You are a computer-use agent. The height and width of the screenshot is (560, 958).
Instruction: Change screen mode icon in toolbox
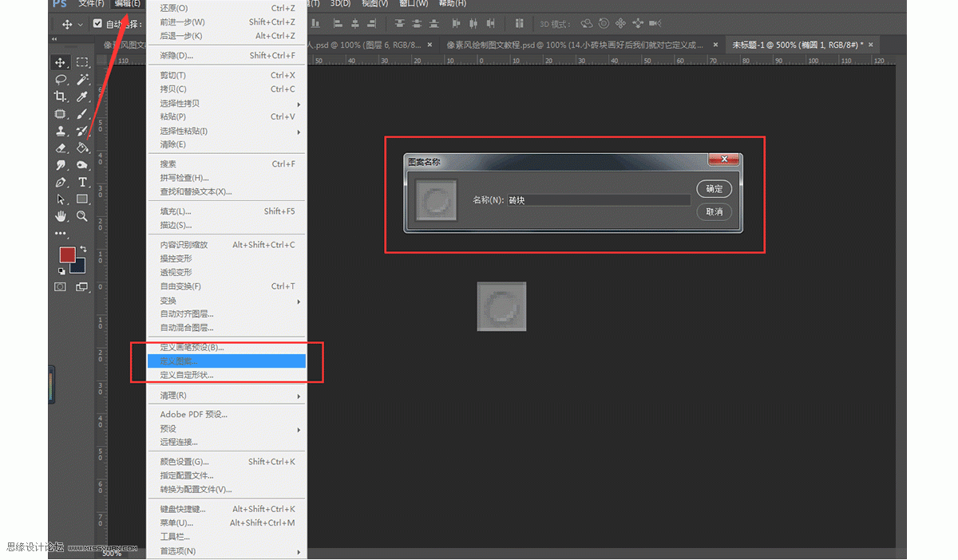click(x=82, y=286)
